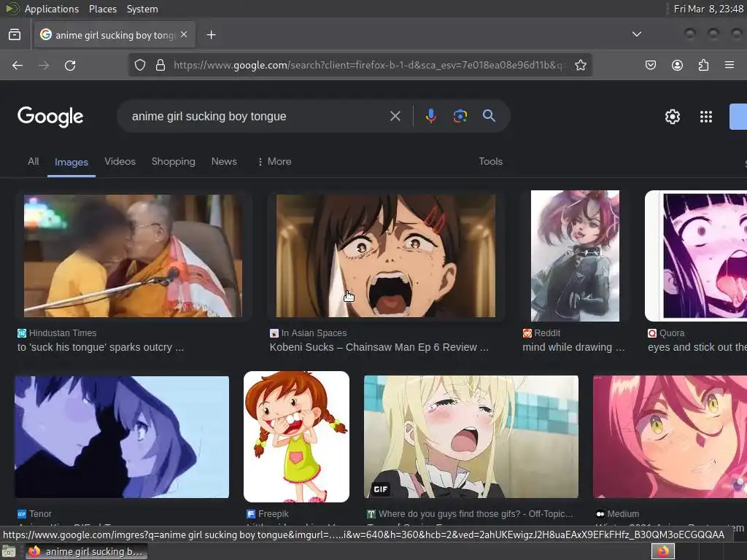Open the Kobeni Chainsaw Man image
The height and width of the screenshot is (560, 747).
[x=386, y=256]
